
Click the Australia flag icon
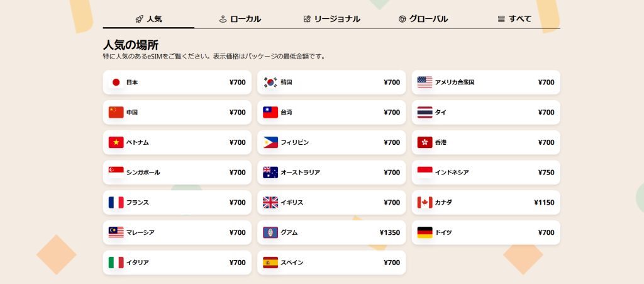point(270,172)
